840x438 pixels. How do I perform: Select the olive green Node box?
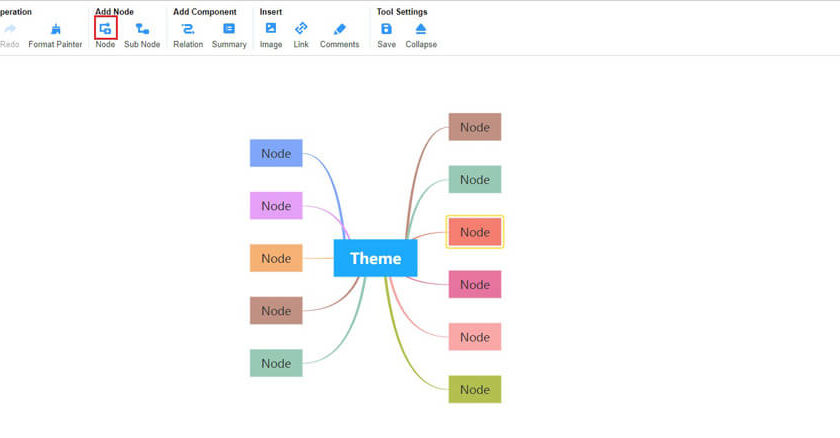(x=475, y=389)
